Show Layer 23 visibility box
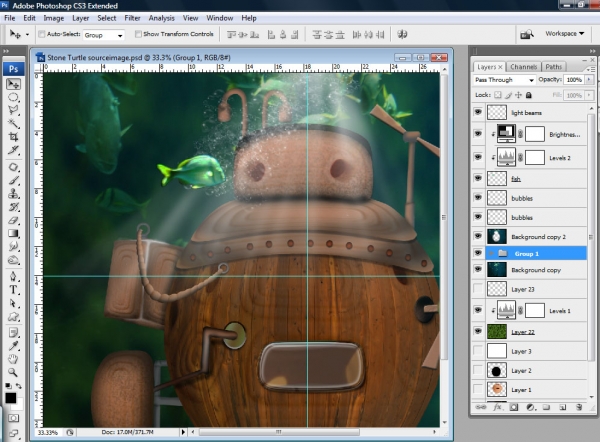Image resolution: width=600 pixels, height=442 pixels. [x=478, y=289]
